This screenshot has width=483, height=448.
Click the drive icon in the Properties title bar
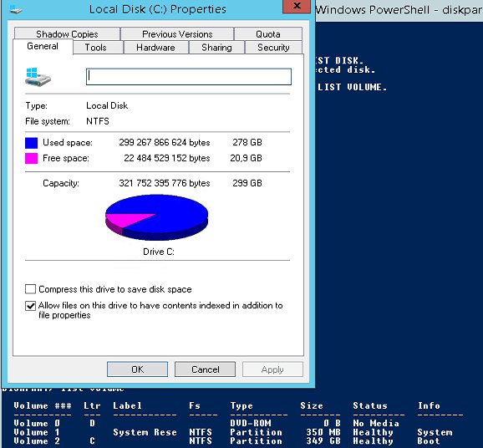click(16, 10)
